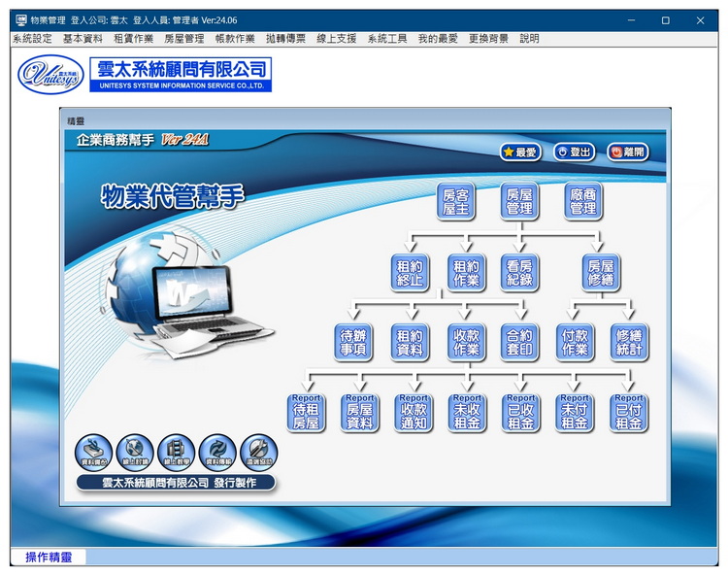Screen dimensions: 728x576
Task: Expand the 帳款作業 menu
Action: coord(234,39)
